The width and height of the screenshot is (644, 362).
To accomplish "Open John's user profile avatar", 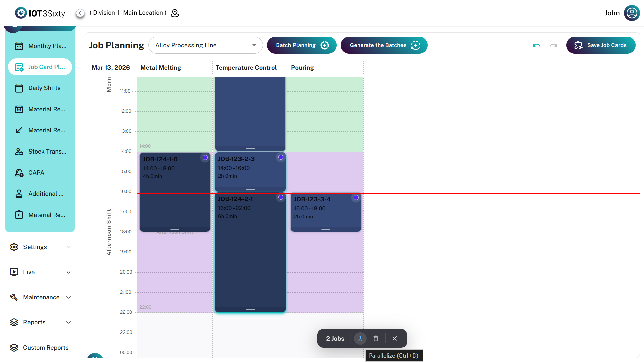I will click(x=632, y=13).
